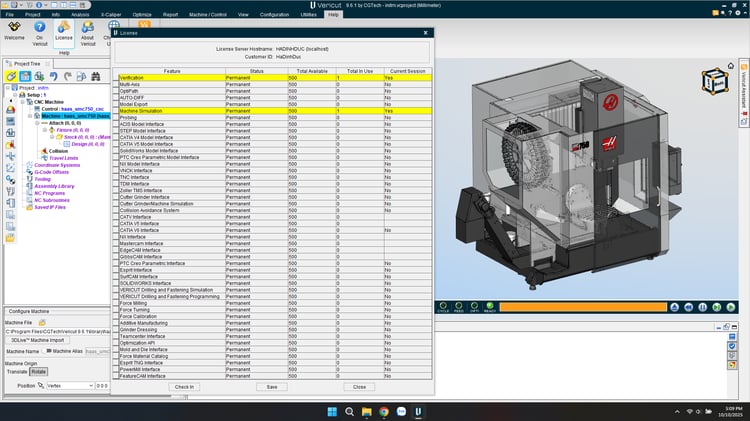
Task: Pause the simulation playback
Action: pos(702,307)
